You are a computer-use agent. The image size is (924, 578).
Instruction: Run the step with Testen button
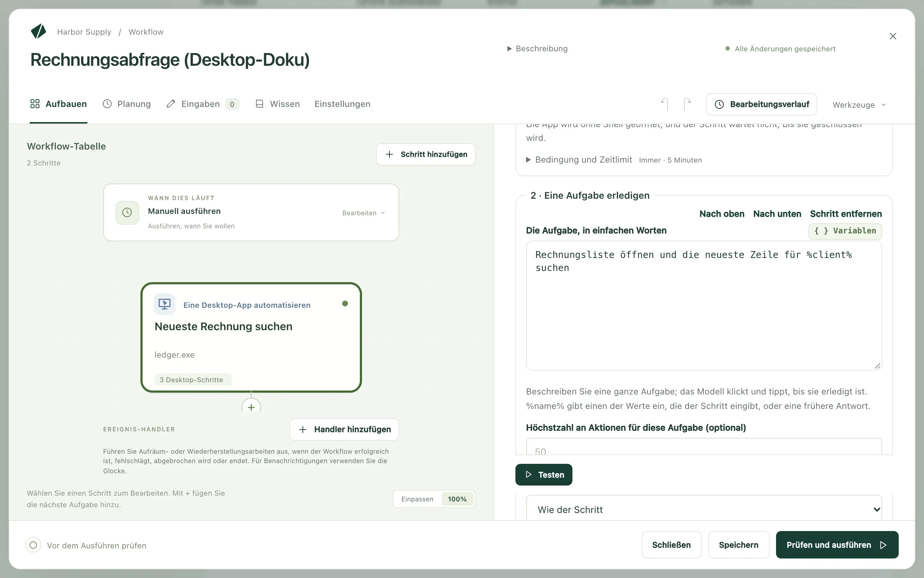point(544,475)
